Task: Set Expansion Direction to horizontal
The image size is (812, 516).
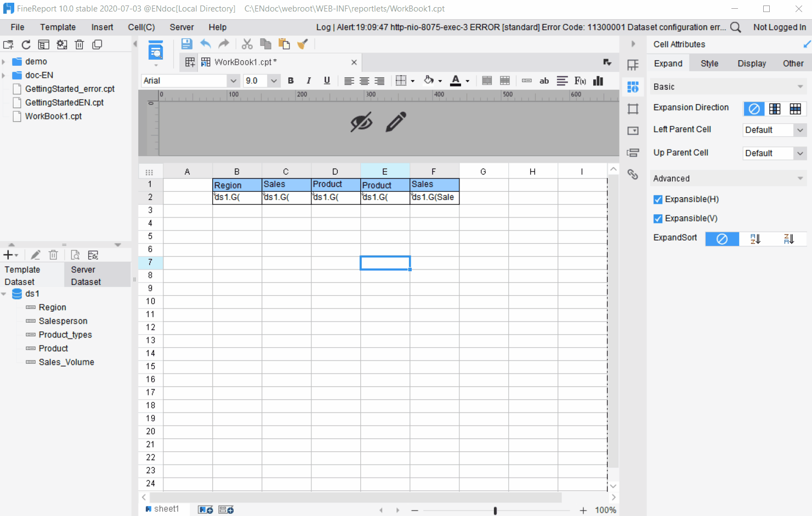Action: coord(796,108)
